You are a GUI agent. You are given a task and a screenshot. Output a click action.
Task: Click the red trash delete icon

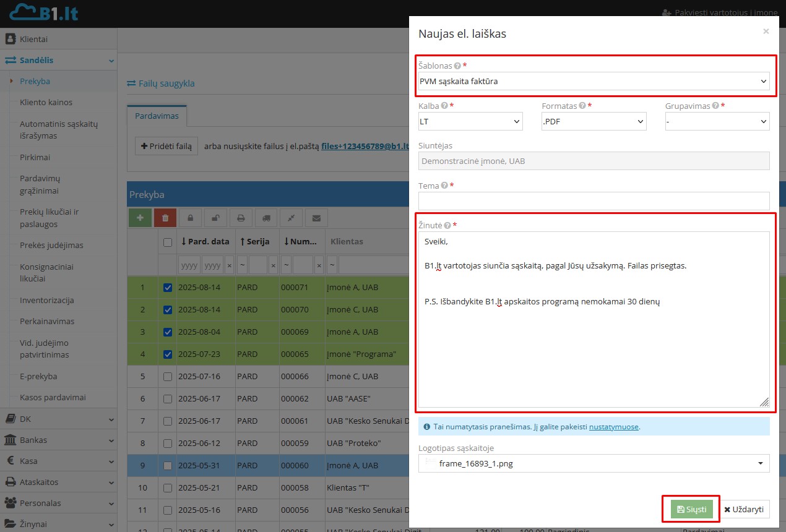point(165,218)
